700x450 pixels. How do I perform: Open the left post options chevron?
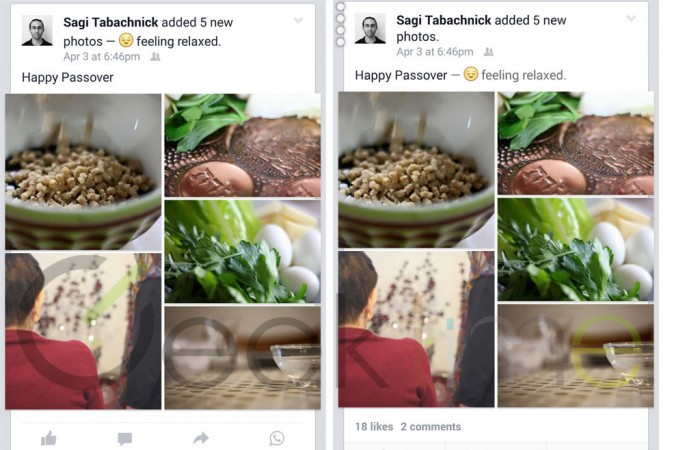pos(298,20)
